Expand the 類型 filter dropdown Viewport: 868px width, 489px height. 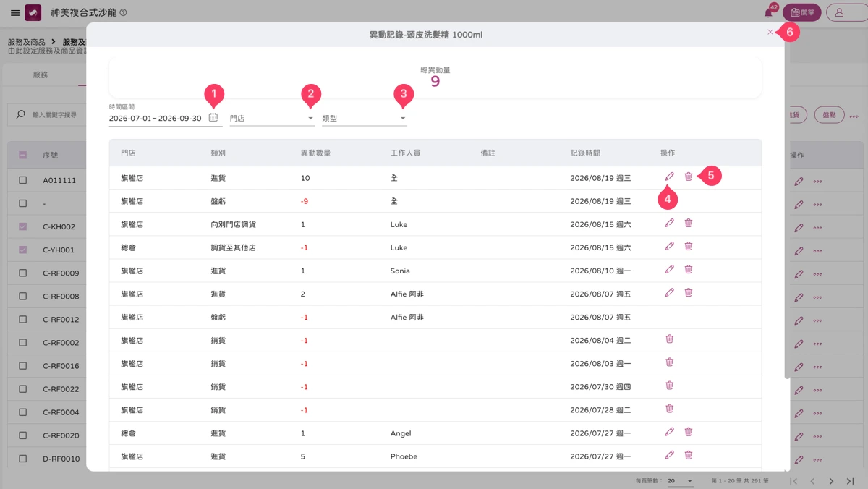pyautogui.click(x=365, y=118)
